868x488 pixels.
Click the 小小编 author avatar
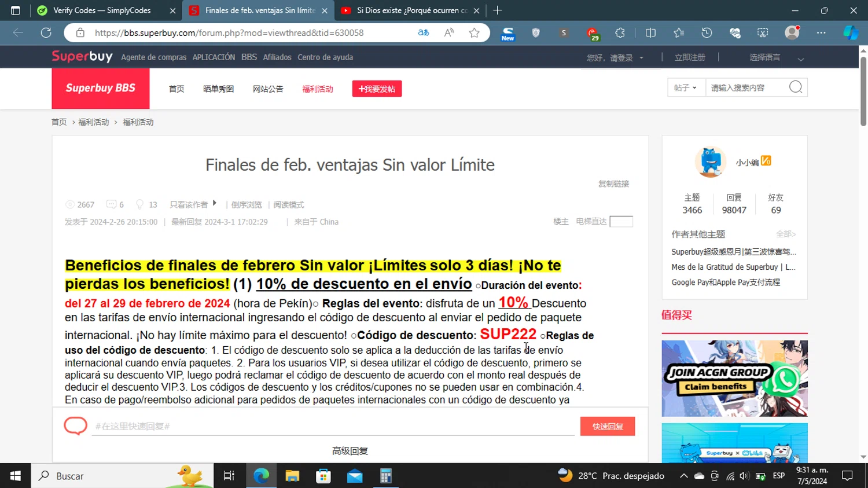tap(710, 162)
